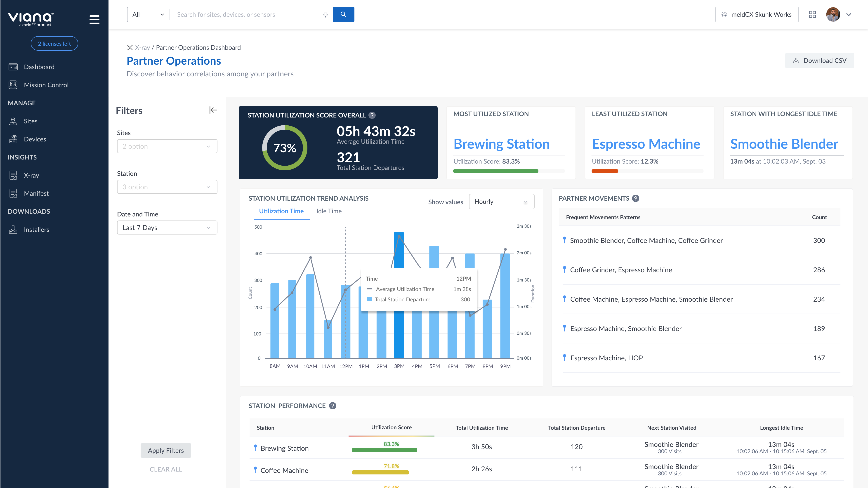Viewport: 868px width, 488px height.
Task: Switch to the Idle Time tab
Action: coord(329,211)
